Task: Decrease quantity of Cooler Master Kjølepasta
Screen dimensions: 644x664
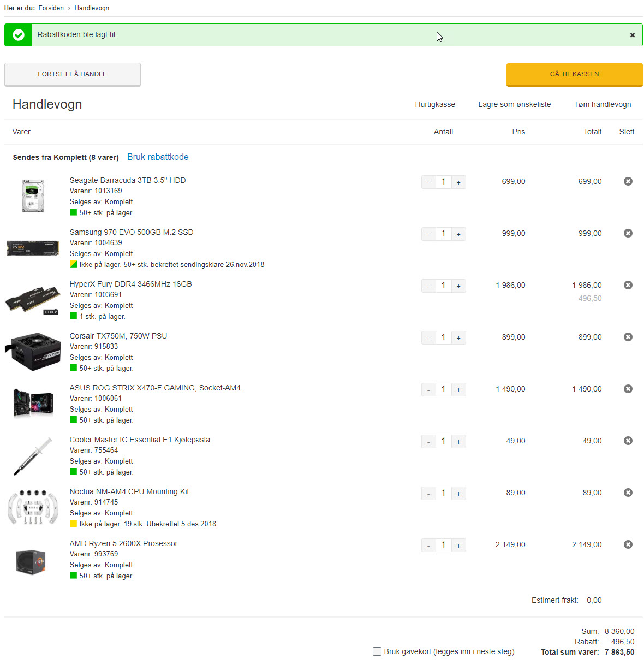Action: 428,442
